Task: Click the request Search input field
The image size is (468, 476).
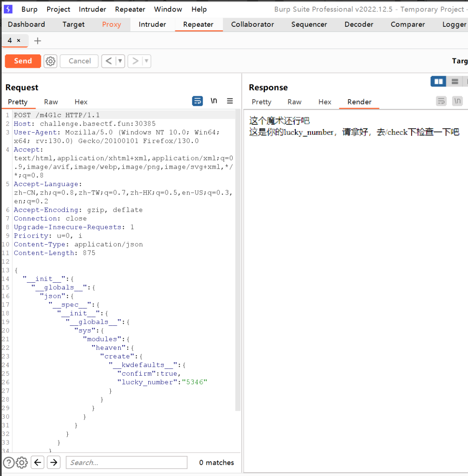Action: (x=127, y=462)
